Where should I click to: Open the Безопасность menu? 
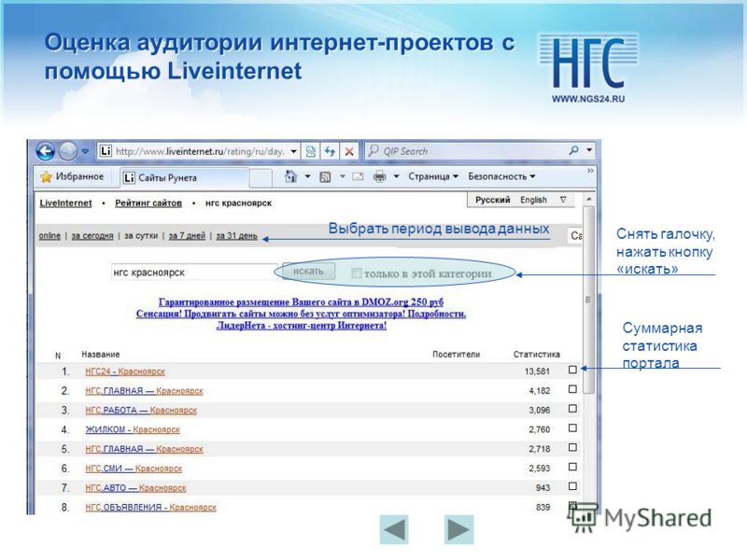pos(501,176)
